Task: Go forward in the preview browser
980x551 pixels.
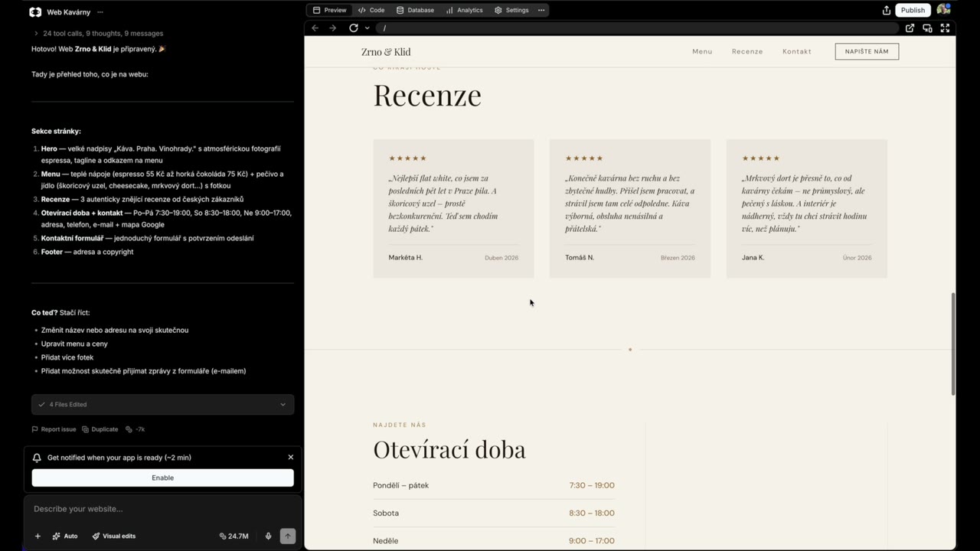Action: click(332, 28)
